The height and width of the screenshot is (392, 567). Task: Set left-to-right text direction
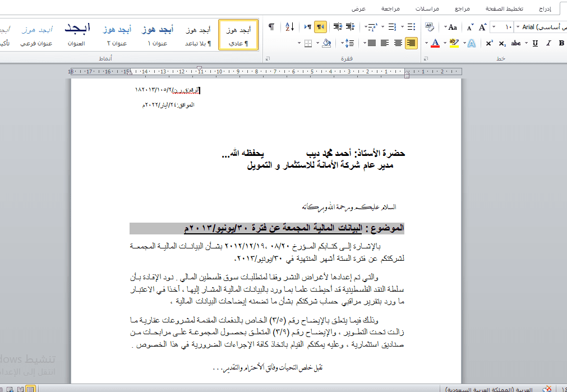pyautogui.click(x=308, y=27)
